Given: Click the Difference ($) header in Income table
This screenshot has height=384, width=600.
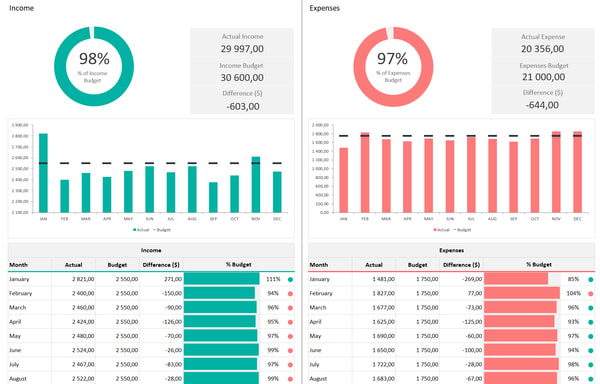Looking at the screenshot, I should point(161,265).
